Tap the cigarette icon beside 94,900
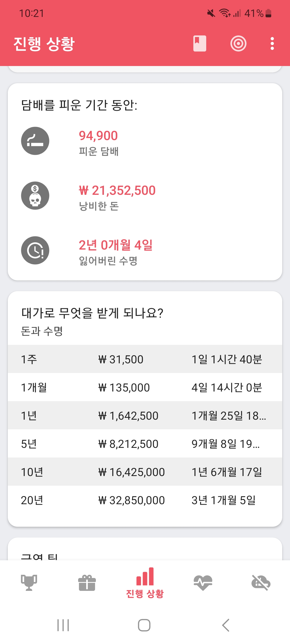This screenshot has width=290, height=644. [35, 141]
